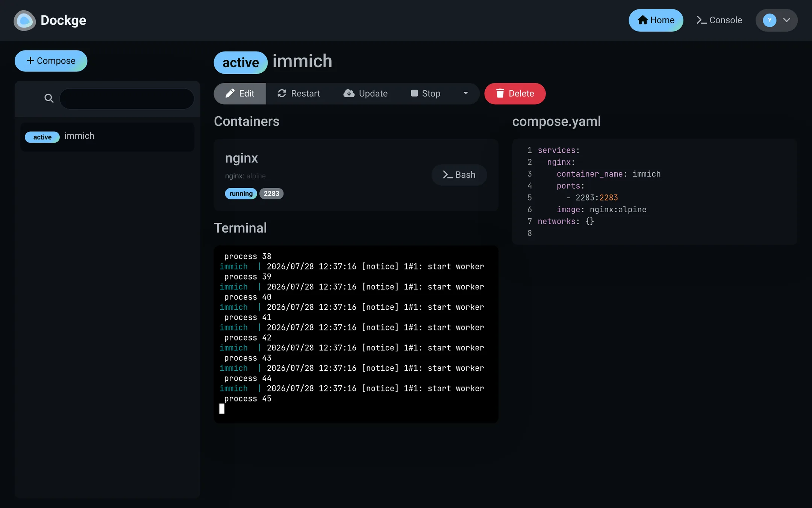The width and height of the screenshot is (812, 508).
Task: Delete the immich stack
Action: (515, 94)
